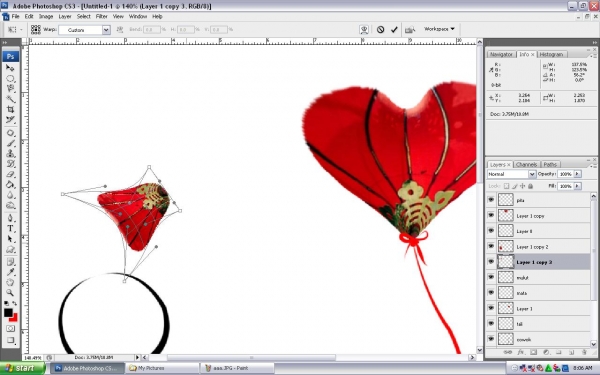The height and width of the screenshot is (375, 600).
Task: Click the switch foreground/background colors arrow
Action: 15,303
